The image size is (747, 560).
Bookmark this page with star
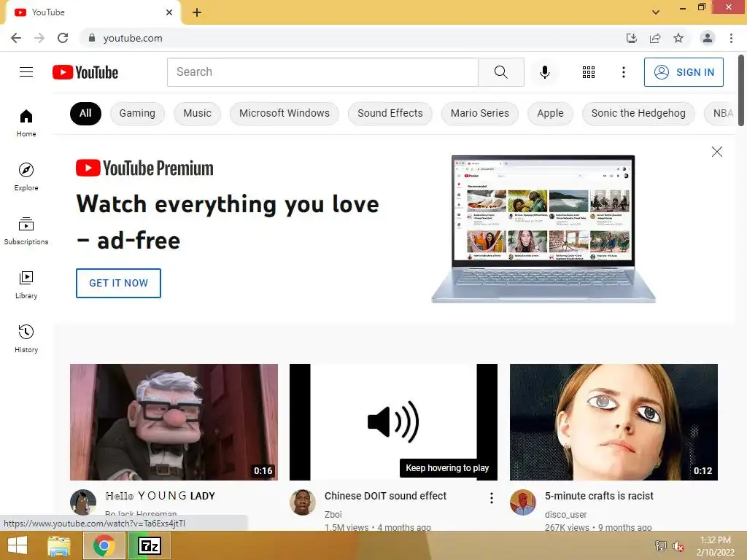tap(678, 38)
